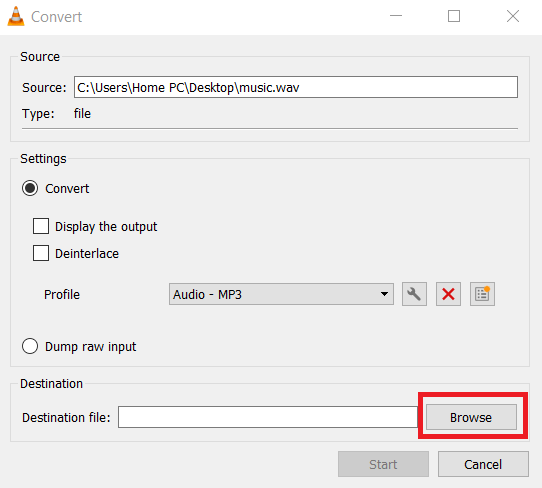
Task: Start the conversion
Action: pyautogui.click(x=383, y=464)
